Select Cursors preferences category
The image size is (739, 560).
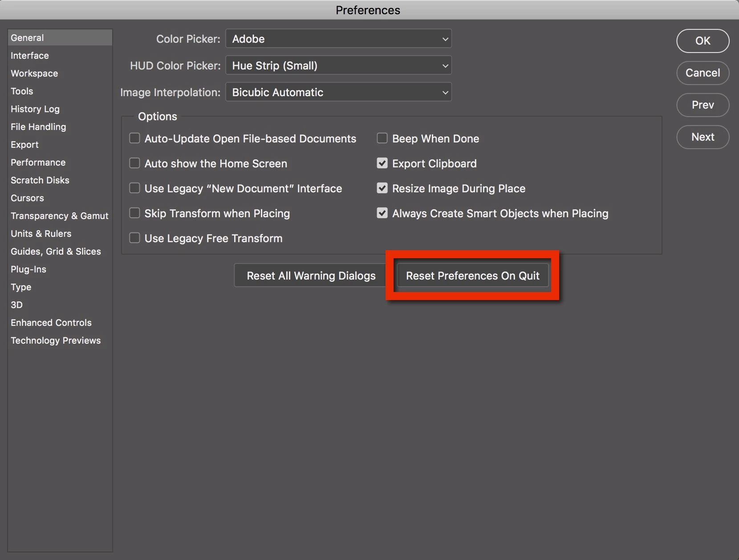60,198
